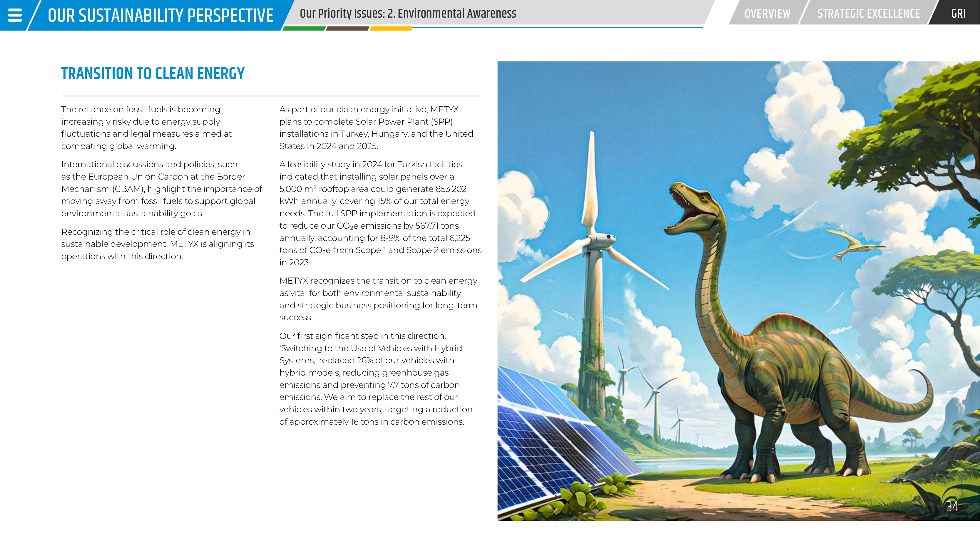
Task: Click paragraph starting 'METYX recognizes the transition'
Action: (x=378, y=299)
